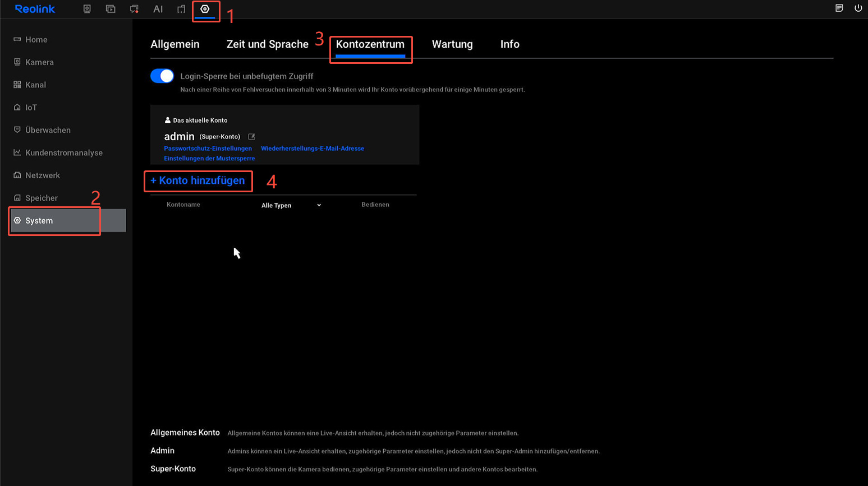
Task: Open the top bar icon right of AI
Action: [181, 9]
